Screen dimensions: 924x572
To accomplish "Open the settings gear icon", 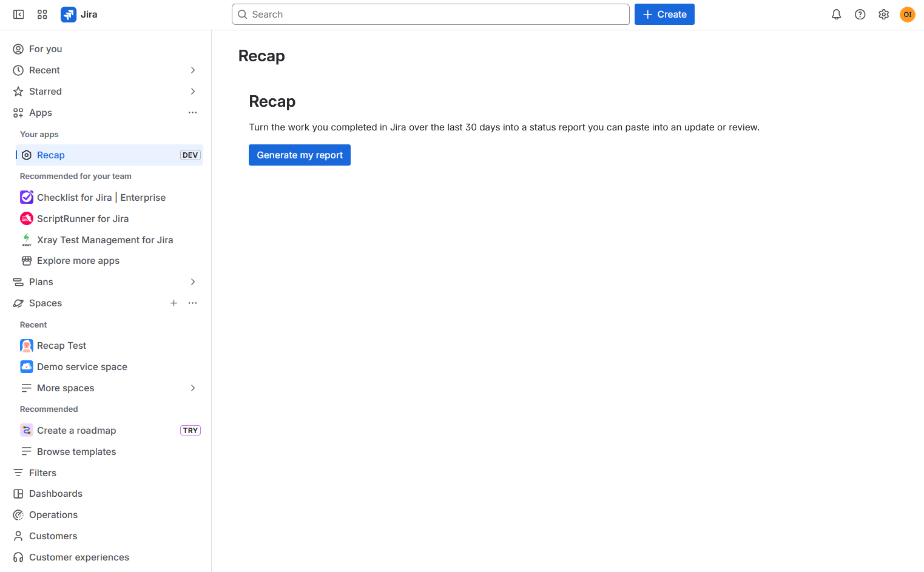I will pyautogui.click(x=884, y=15).
